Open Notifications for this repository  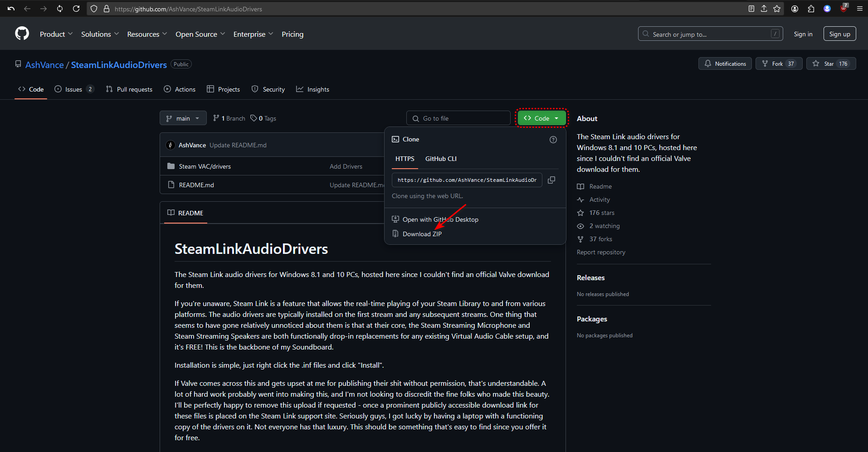[x=725, y=64]
